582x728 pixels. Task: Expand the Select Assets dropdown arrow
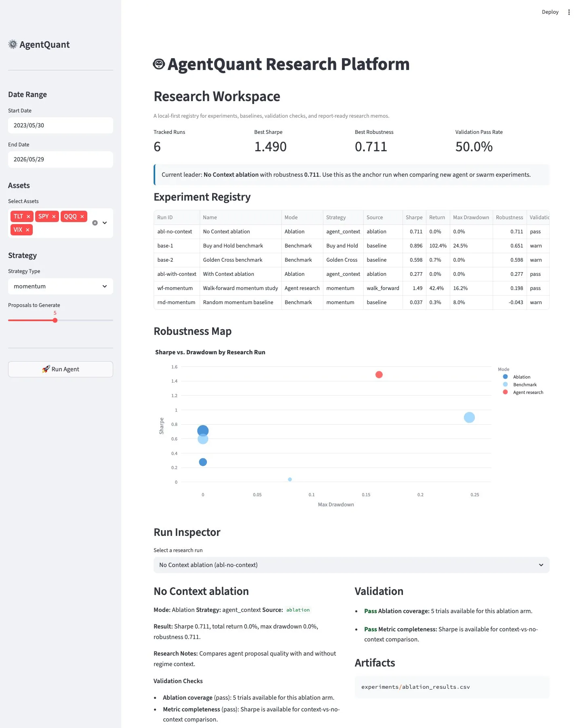click(105, 223)
